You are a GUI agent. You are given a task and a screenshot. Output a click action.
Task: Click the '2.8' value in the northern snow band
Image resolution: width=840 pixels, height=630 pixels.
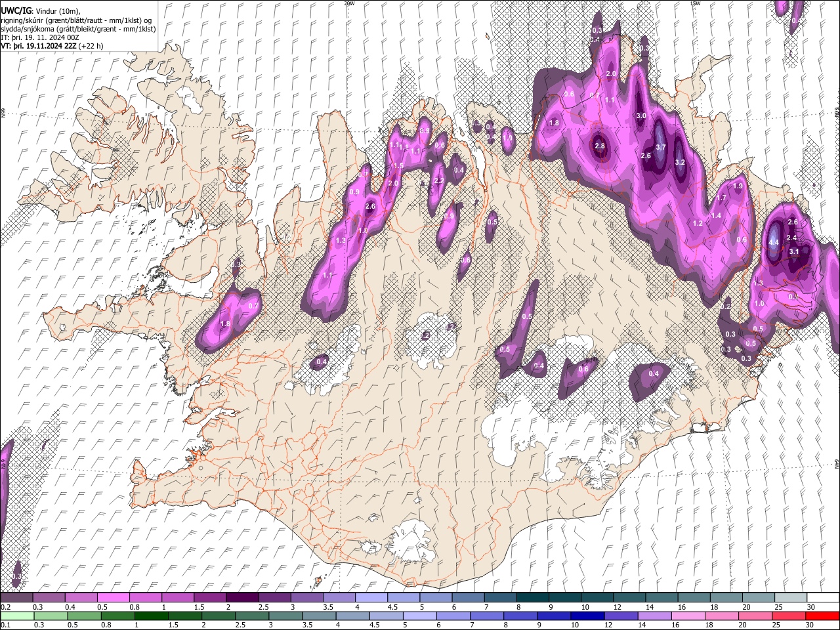click(600, 146)
